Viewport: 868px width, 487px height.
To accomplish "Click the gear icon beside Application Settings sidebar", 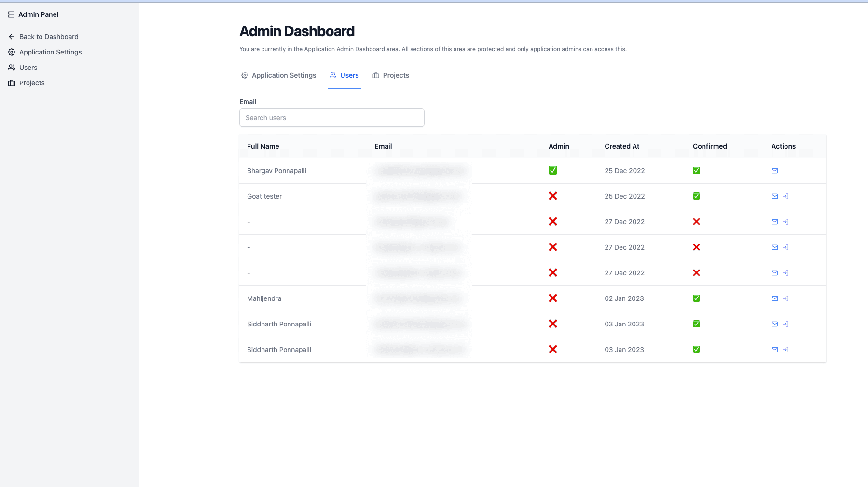I will pos(12,52).
